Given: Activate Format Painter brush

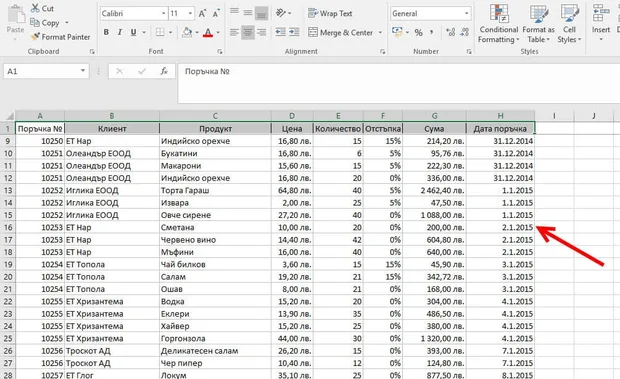Looking at the screenshot, I should coord(60,37).
